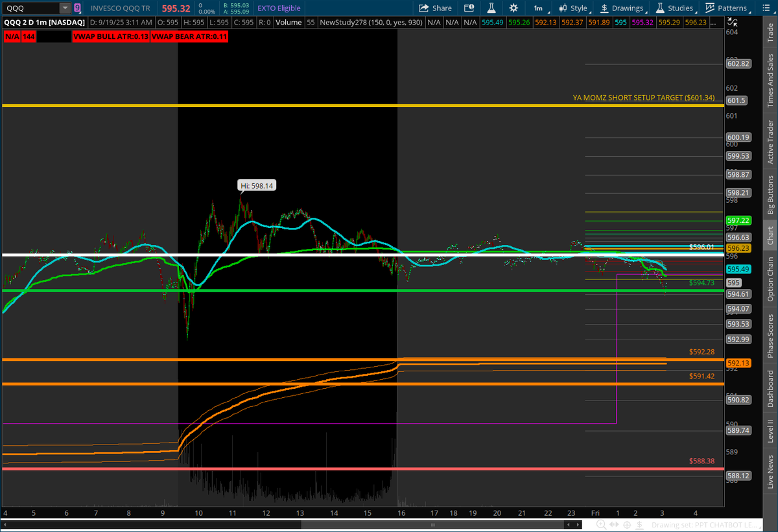This screenshot has width=778, height=532.
Task: Open the Drawings menu
Action: pyautogui.click(x=624, y=8)
